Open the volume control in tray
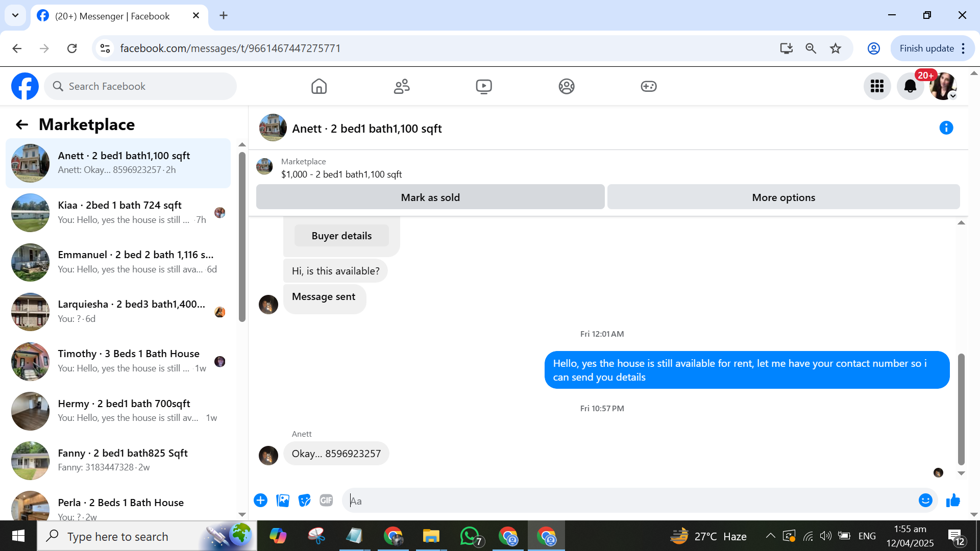Viewport: 980px width, 551px height. [826, 536]
